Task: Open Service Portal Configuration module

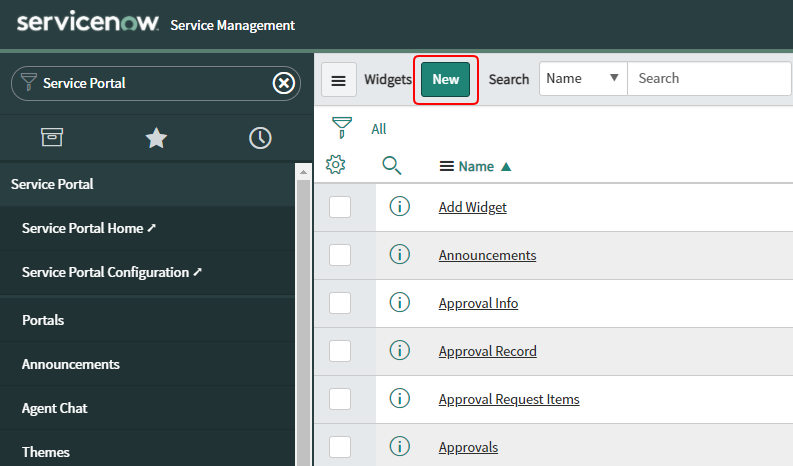Action: pos(147,273)
